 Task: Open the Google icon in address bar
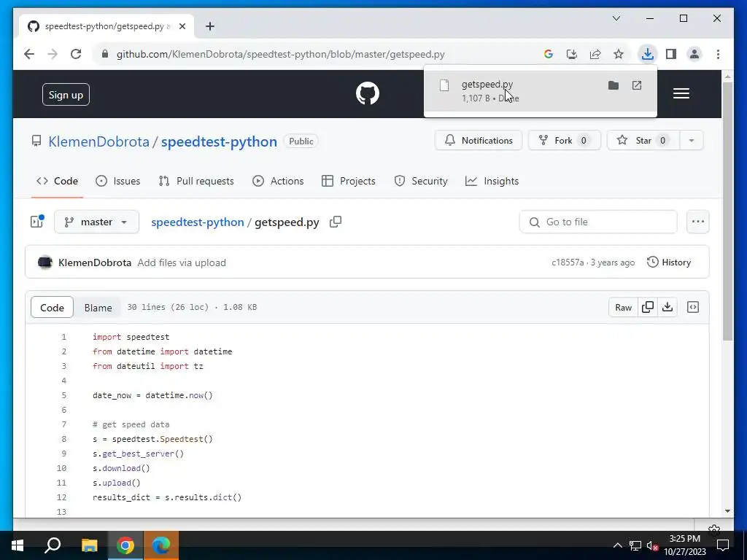549,54
